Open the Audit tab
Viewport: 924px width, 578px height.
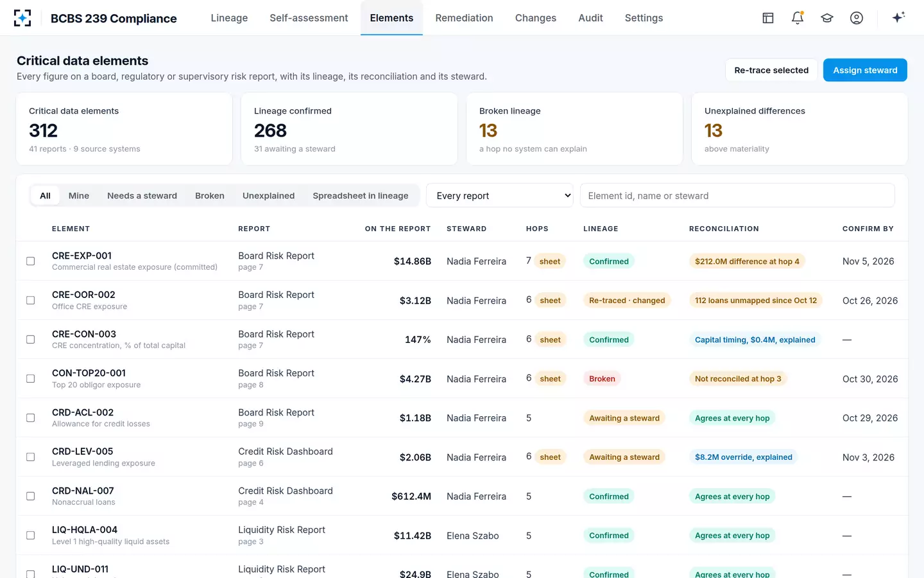coord(590,18)
